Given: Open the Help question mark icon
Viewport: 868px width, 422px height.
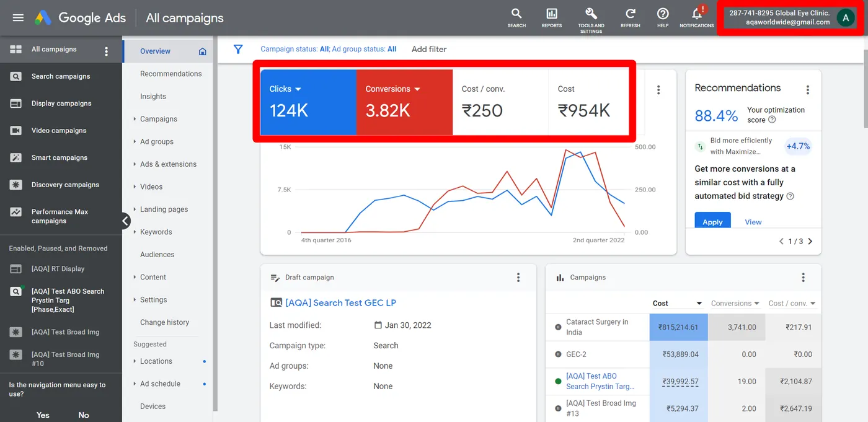Looking at the screenshot, I should pyautogui.click(x=663, y=17).
